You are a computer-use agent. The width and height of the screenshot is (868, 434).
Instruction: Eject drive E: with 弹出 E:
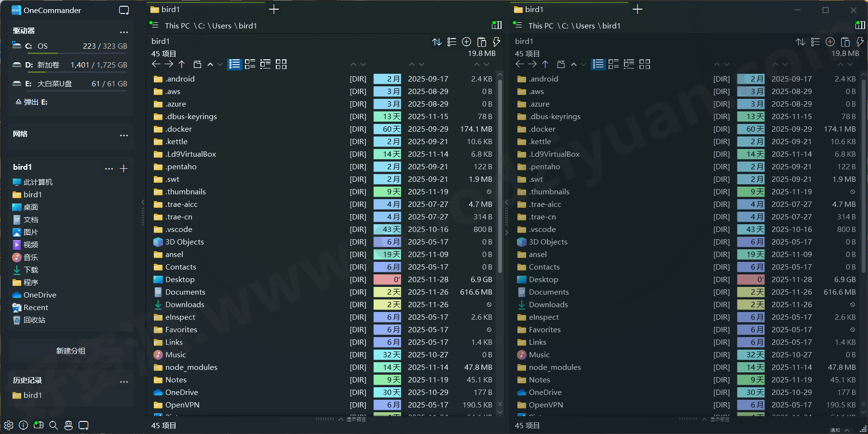coord(31,102)
